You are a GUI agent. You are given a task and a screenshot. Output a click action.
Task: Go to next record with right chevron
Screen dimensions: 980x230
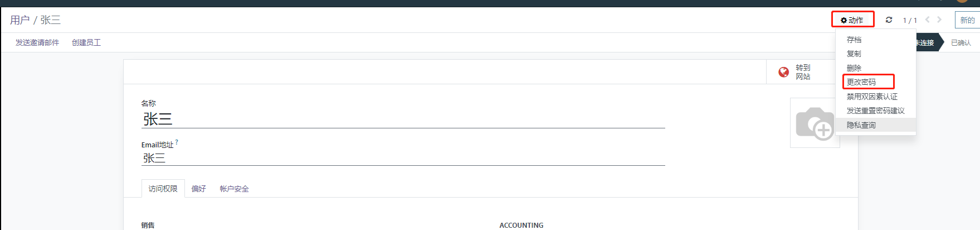click(939, 20)
